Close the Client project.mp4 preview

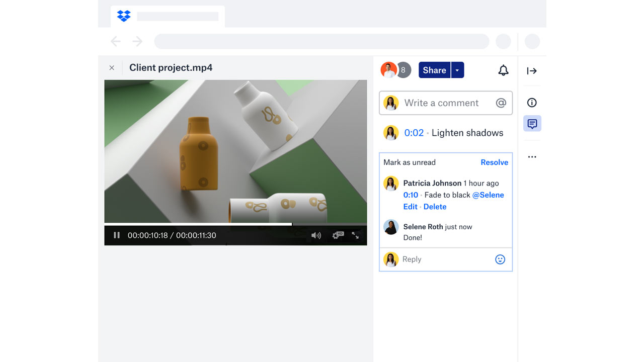[x=112, y=68]
